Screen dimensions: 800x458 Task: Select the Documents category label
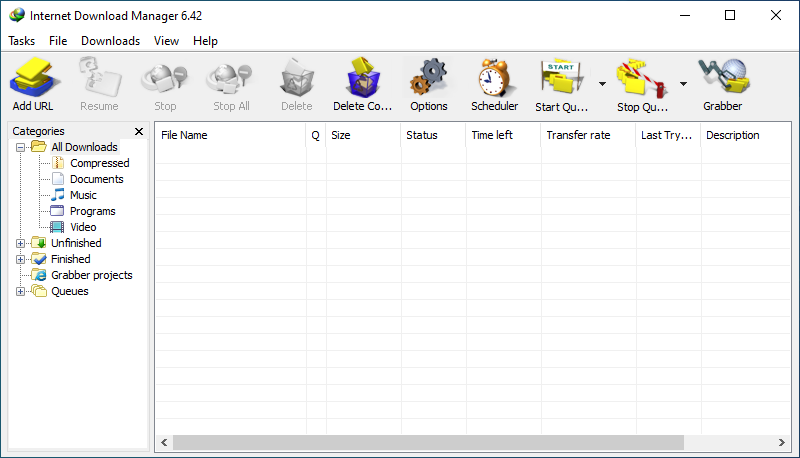97,179
